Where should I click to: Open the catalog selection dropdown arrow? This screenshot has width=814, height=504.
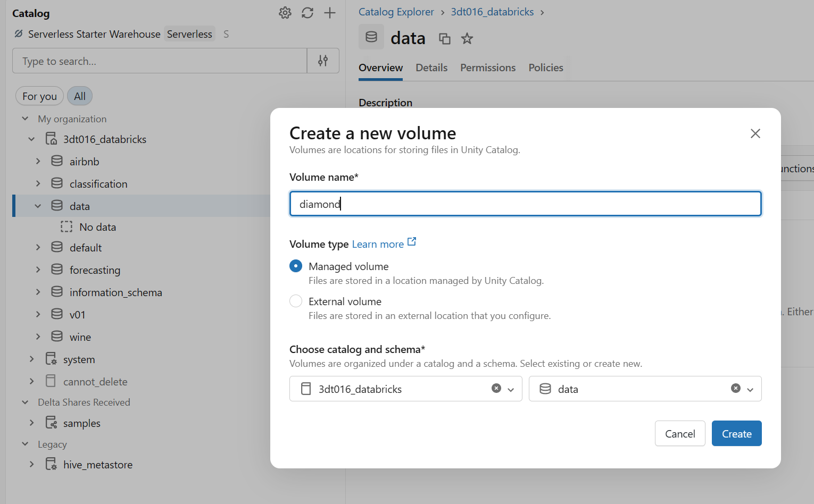pos(511,389)
